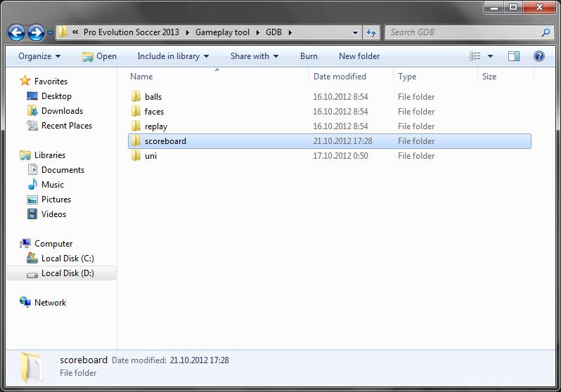Image resolution: width=561 pixels, height=392 pixels.
Task: Sort by the Date modified column
Action: pos(340,77)
